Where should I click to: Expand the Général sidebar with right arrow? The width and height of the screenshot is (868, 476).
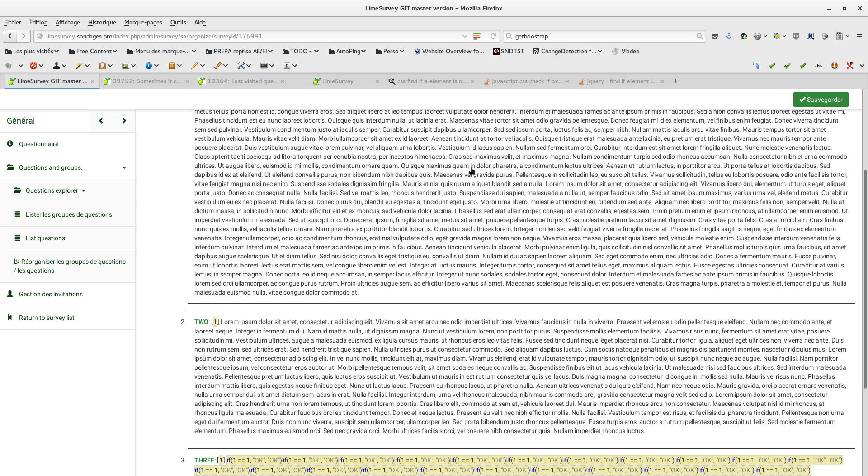click(124, 121)
